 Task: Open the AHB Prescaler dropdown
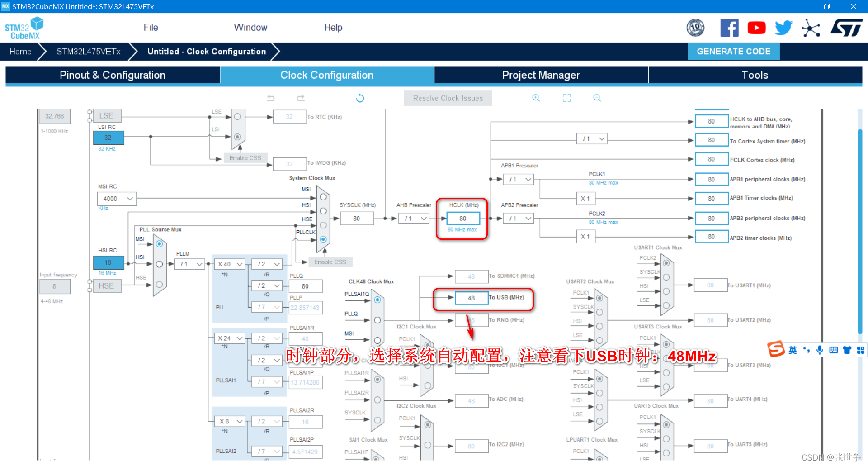tap(414, 219)
